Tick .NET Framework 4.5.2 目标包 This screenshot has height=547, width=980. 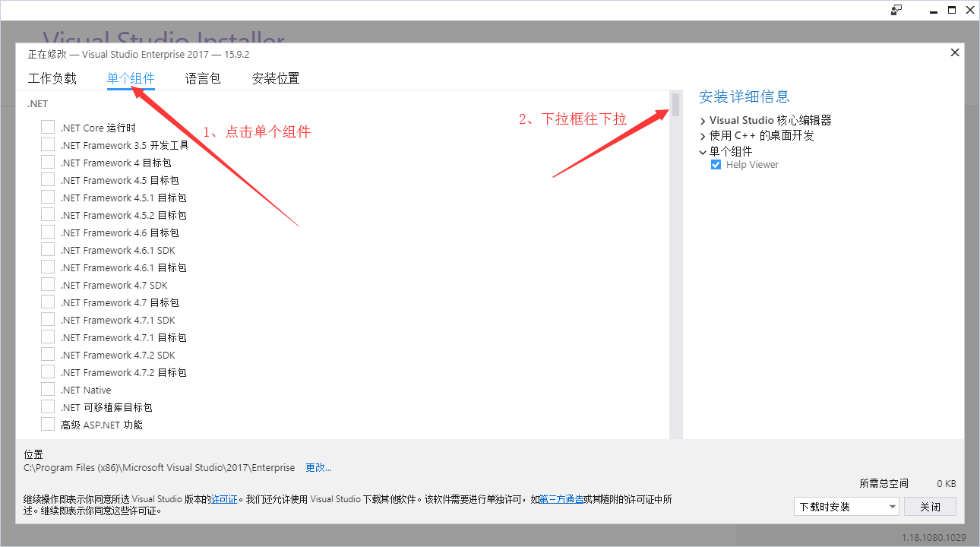tap(48, 215)
